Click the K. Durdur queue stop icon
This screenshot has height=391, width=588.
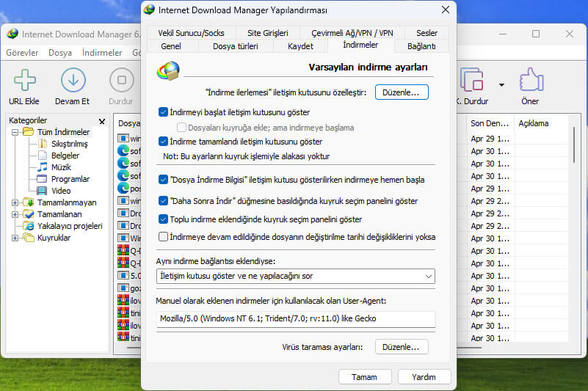point(472,79)
